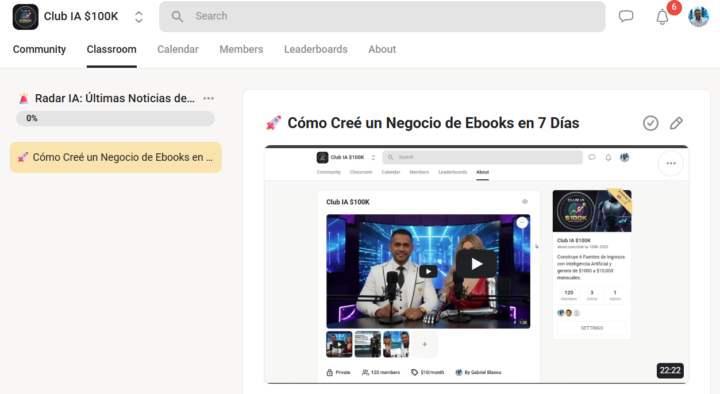Image resolution: width=720 pixels, height=394 pixels.
Task: Open the chat messages icon
Action: coord(626,17)
